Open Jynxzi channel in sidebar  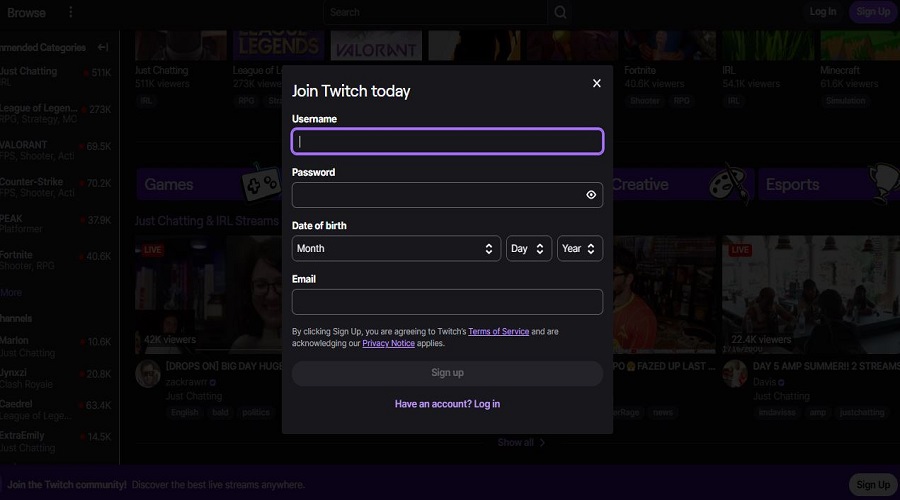tap(57, 378)
